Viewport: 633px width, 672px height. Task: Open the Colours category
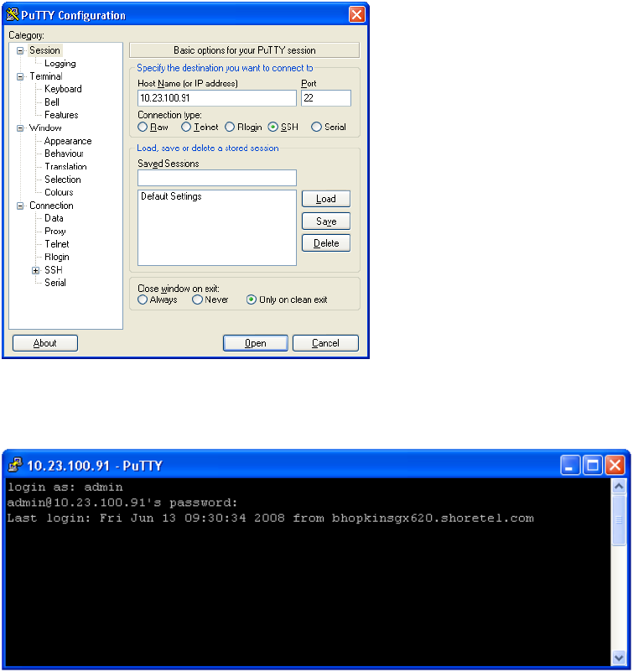(x=59, y=192)
